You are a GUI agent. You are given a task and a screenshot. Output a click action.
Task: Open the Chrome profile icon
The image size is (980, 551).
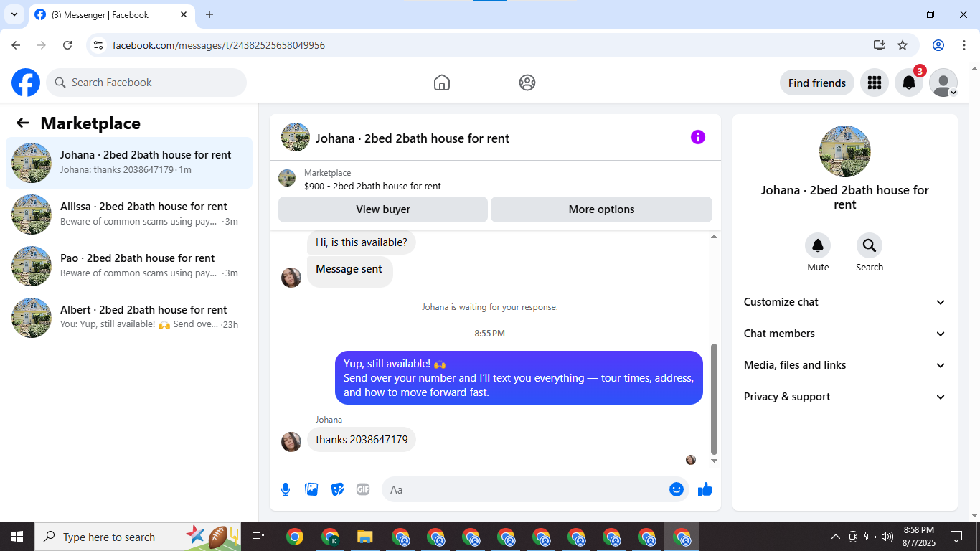tap(938, 45)
